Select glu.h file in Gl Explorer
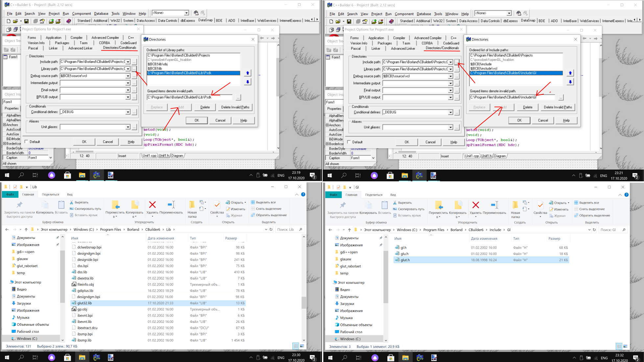This screenshot has height=362, width=644. tap(481, 254)
